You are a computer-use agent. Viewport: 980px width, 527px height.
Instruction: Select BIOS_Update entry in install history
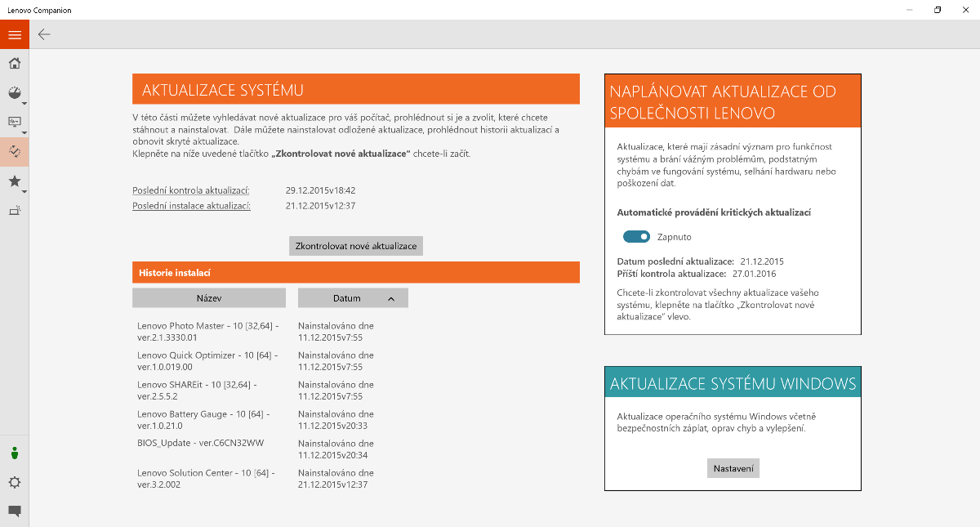click(200, 443)
